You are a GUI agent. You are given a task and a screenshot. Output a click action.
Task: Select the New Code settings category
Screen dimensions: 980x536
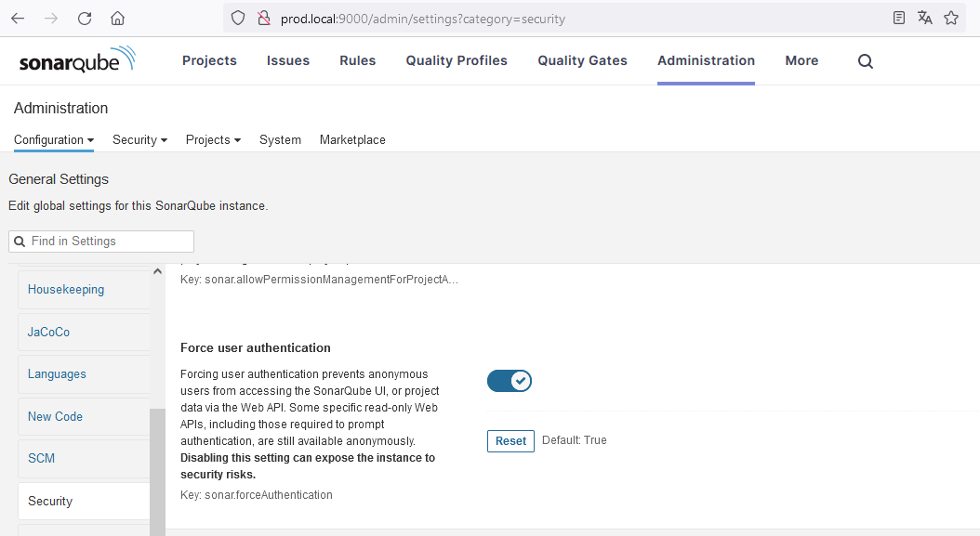click(x=84, y=417)
